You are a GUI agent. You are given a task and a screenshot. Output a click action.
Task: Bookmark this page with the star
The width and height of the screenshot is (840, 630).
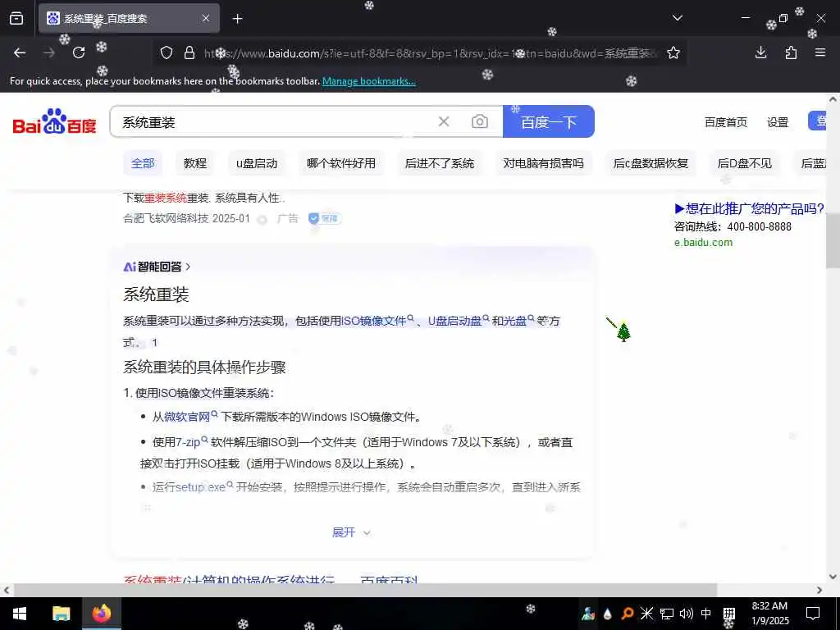pyautogui.click(x=673, y=52)
